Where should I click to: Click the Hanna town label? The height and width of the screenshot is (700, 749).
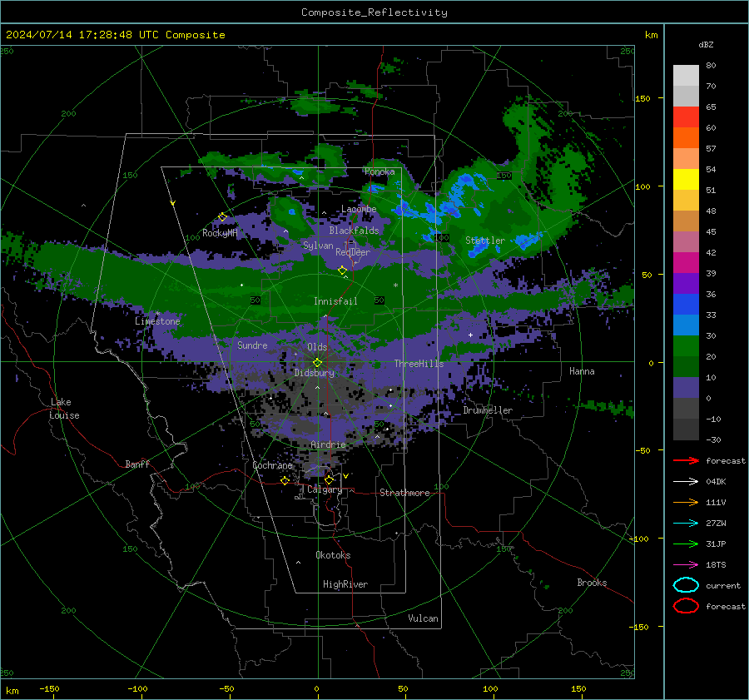(582, 371)
